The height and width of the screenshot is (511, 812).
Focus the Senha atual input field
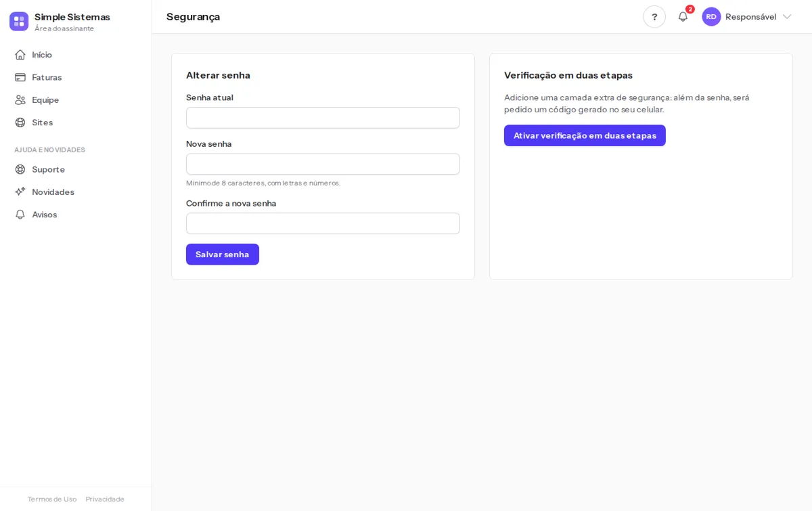323,118
